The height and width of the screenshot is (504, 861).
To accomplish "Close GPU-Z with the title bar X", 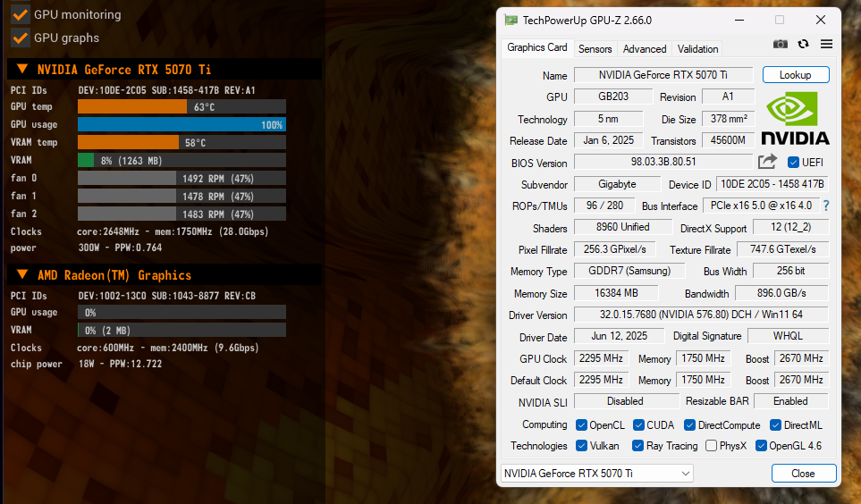I will coord(821,21).
